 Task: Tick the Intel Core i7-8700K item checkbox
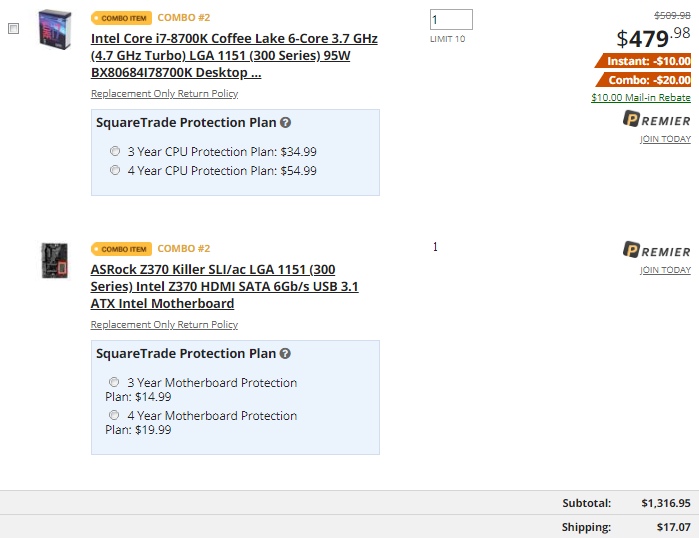(x=13, y=29)
